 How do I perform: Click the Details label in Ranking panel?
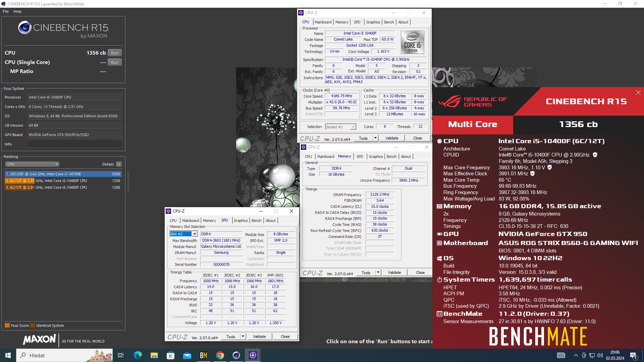pyautogui.click(x=108, y=164)
